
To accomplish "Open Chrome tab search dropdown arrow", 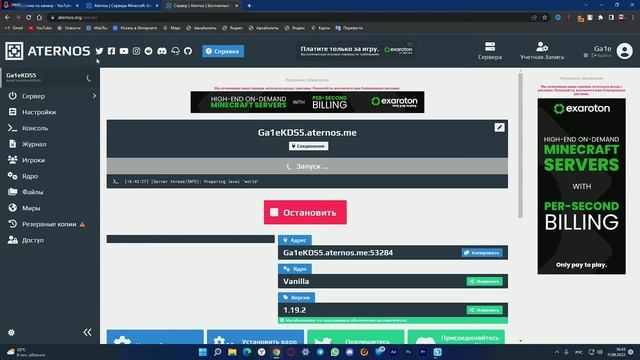I will pos(586,5).
